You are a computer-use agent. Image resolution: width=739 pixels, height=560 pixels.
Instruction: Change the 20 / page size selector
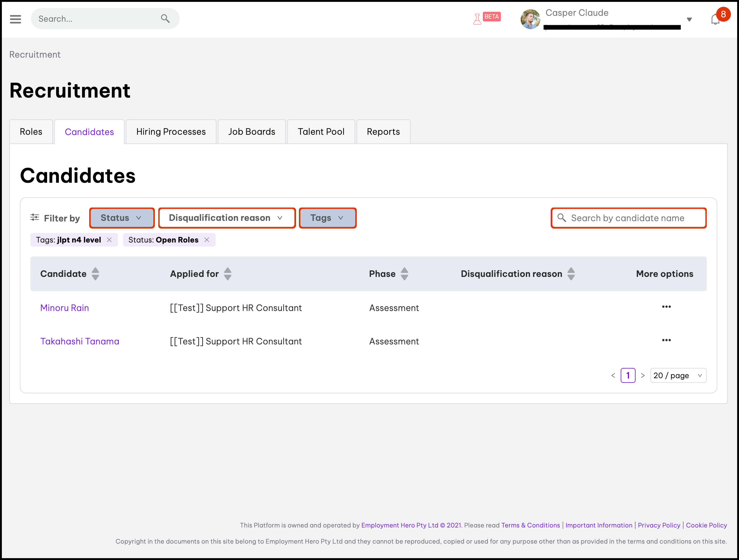tap(678, 376)
